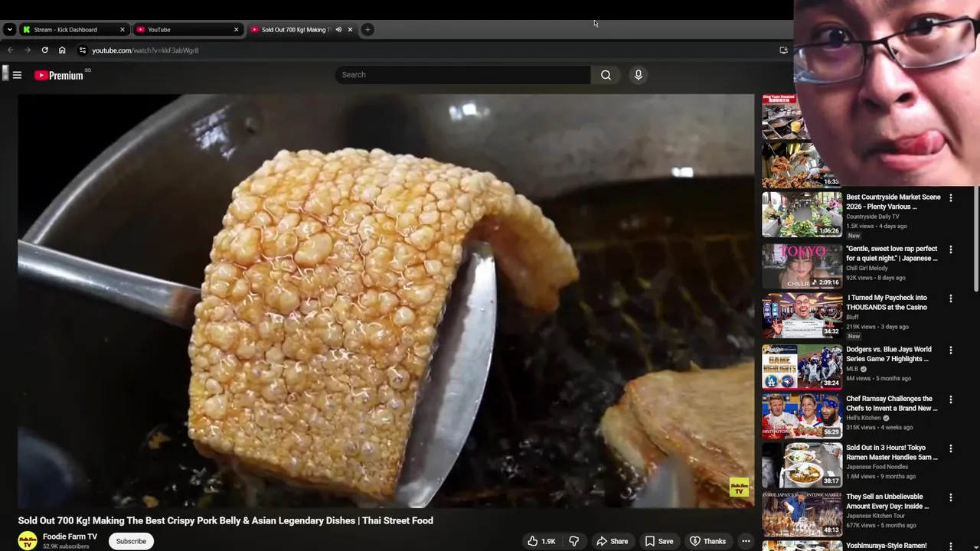Image resolution: width=980 pixels, height=551 pixels.
Task: Click the search magnifier button
Action: pyautogui.click(x=606, y=75)
